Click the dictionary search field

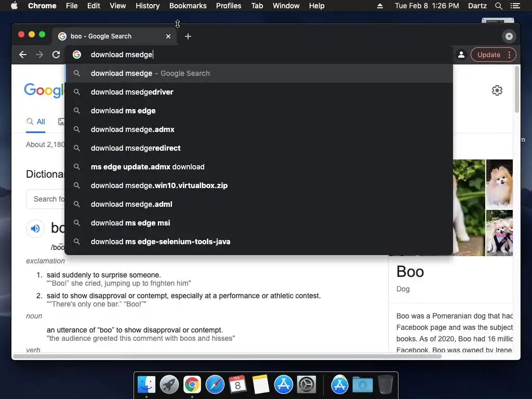46,199
